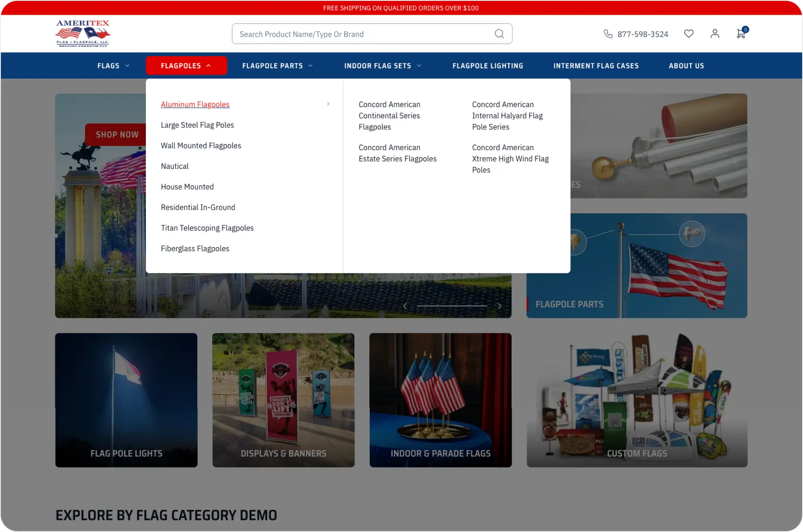The width and height of the screenshot is (803, 532).
Task: Click the free shipping banner
Action: [x=401, y=8]
